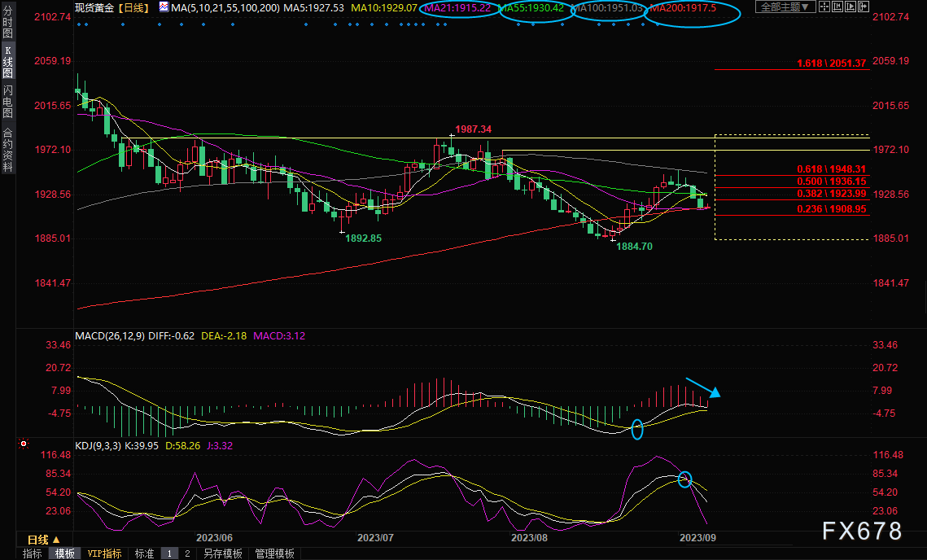Click the MACD:3.12 value
Viewport: 927px width, 560px height.
(x=279, y=336)
